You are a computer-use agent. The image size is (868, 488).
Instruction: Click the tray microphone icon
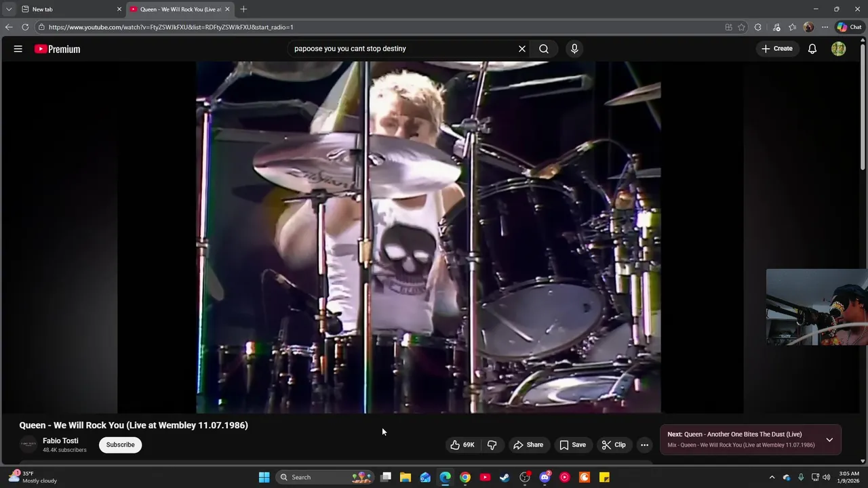pos(801,477)
